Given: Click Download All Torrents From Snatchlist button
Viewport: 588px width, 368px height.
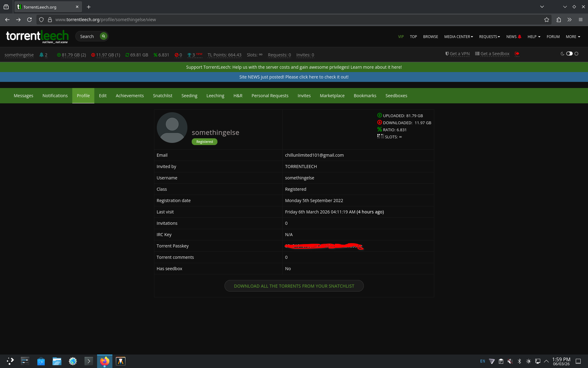Looking at the screenshot, I should tap(294, 286).
